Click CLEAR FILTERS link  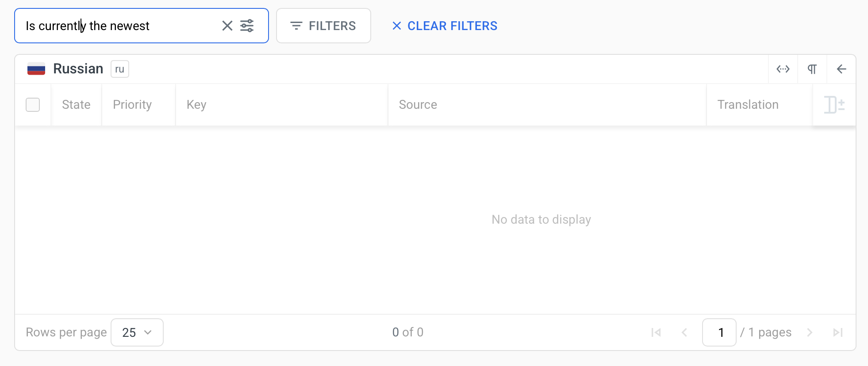point(445,26)
